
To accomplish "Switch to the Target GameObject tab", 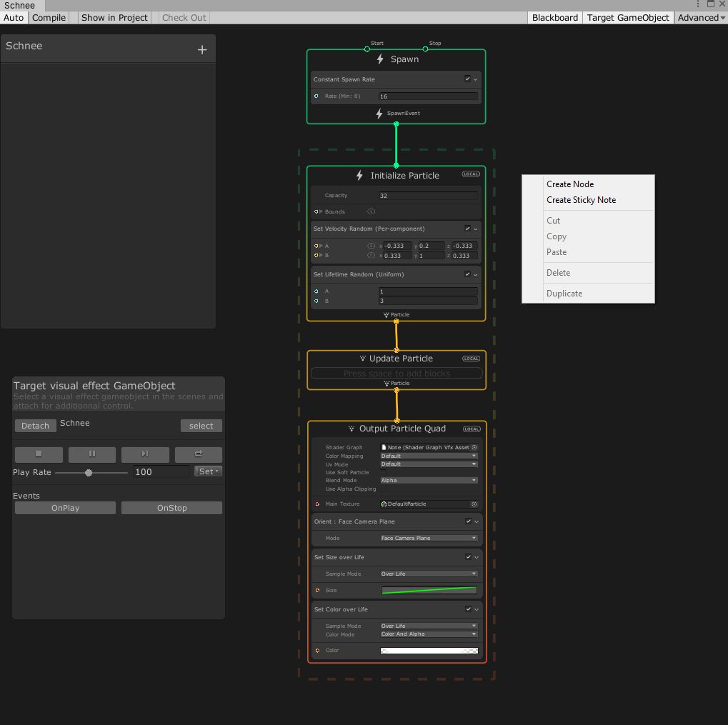I will click(627, 18).
